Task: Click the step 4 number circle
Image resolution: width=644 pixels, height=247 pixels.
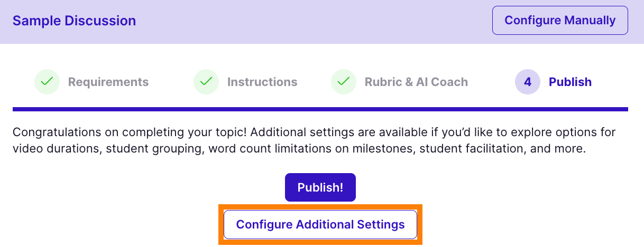Action: coord(527,82)
